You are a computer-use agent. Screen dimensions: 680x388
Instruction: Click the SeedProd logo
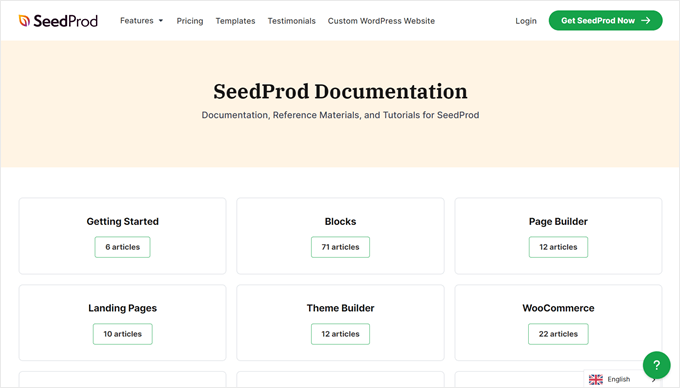58,21
